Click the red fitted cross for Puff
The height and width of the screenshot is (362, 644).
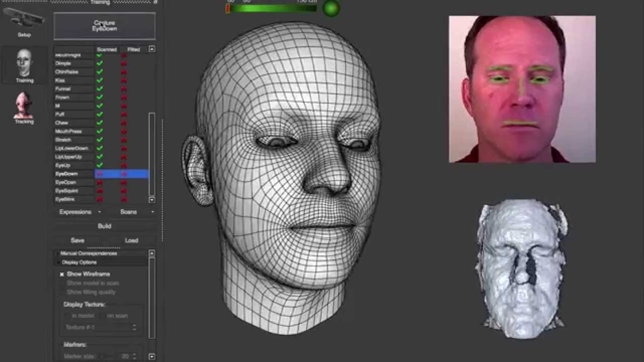click(x=124, y=115)
